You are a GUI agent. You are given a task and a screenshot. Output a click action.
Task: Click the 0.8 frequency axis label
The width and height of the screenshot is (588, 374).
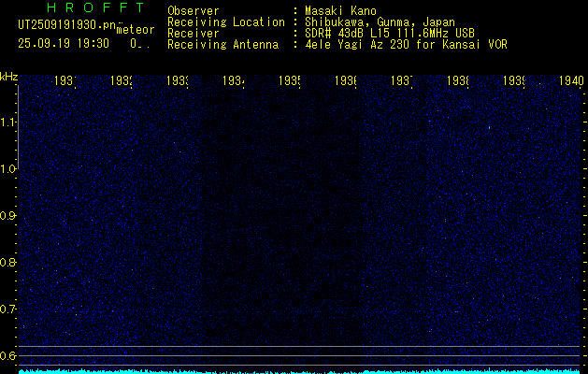point(7,262)
